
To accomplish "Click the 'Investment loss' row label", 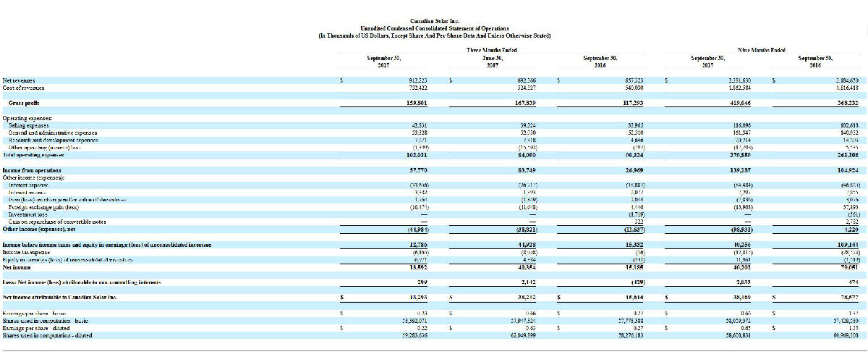I will [27, 215].
